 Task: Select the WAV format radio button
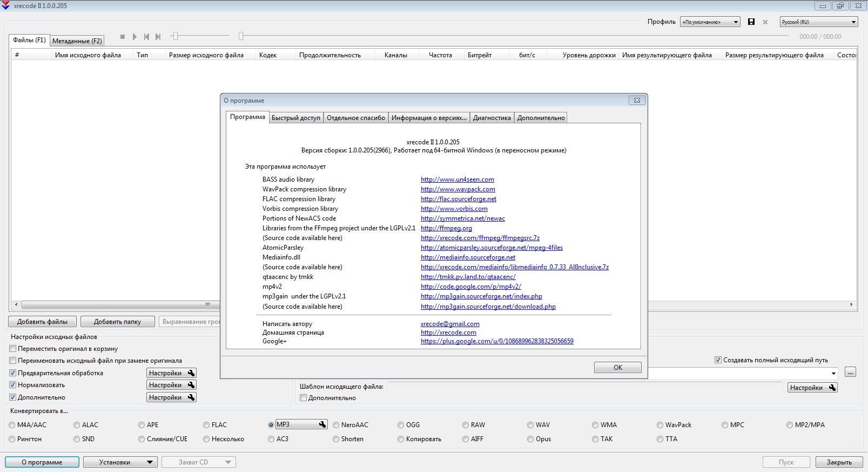pos(530,425)
